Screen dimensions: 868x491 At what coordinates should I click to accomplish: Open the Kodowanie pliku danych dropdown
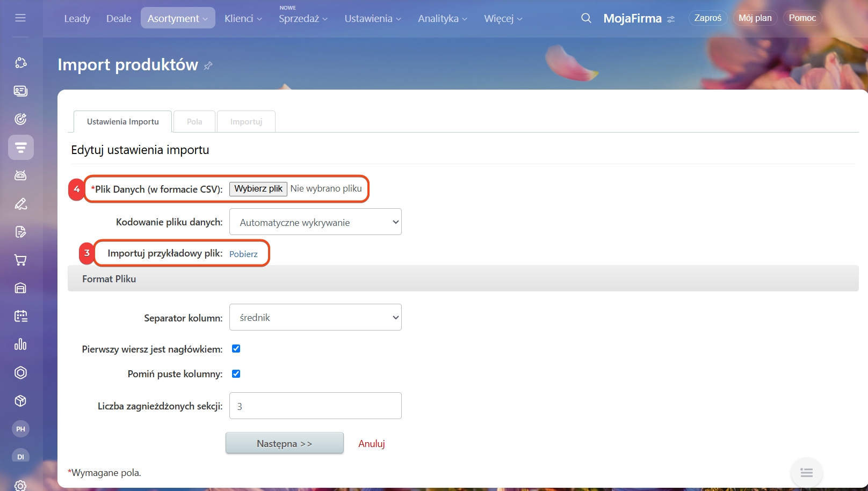coord(315,222)
